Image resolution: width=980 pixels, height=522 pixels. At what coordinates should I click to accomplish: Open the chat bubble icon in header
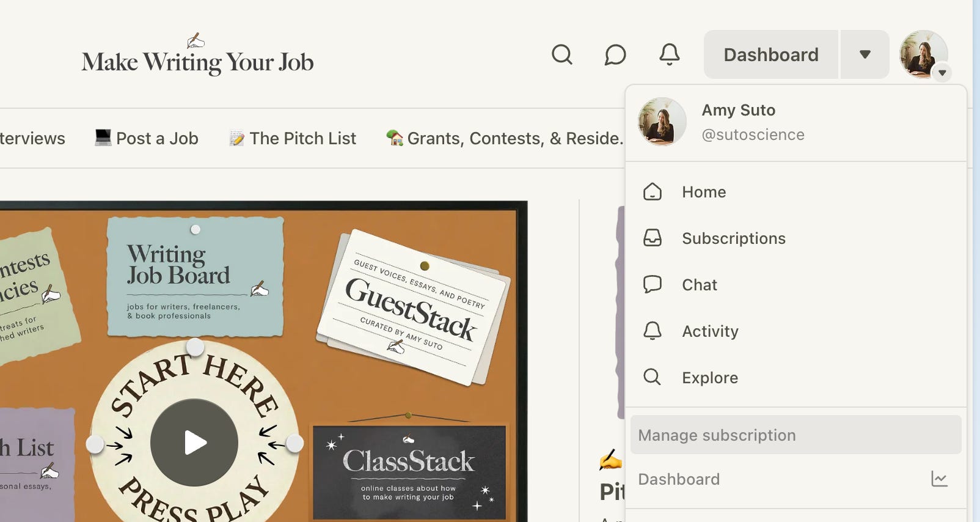tap(615, 54)
